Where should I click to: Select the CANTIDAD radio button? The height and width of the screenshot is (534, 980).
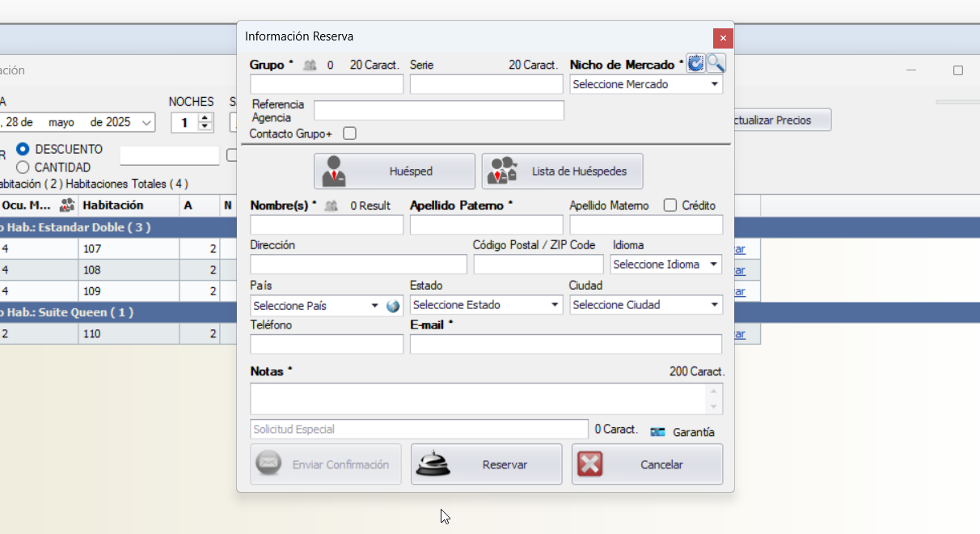pos(23,167)
